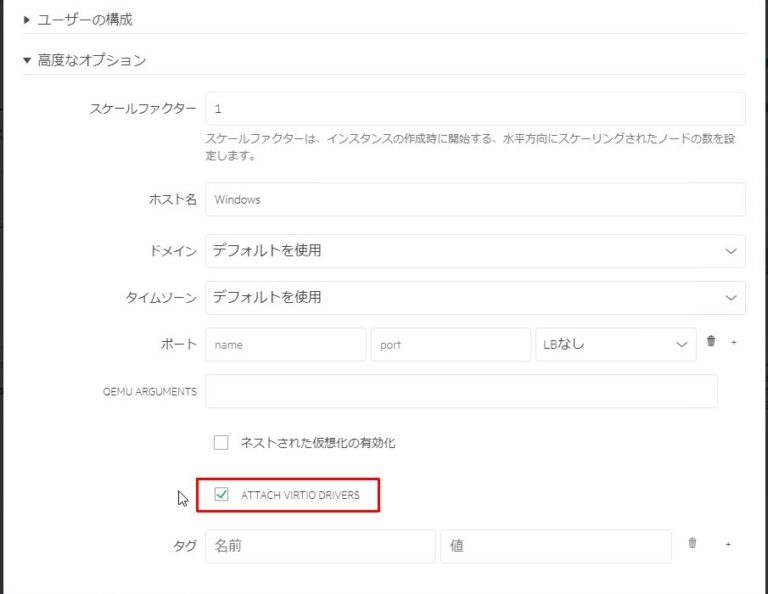Add a new port row with plus icon
This screenshot has width=768, height=594.
click(733, 342)
